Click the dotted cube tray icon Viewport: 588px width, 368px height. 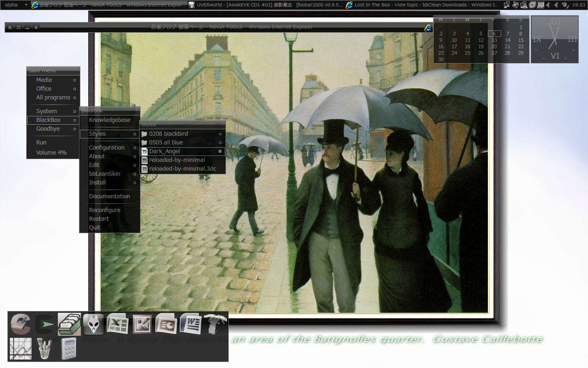[x=515, y=5]
